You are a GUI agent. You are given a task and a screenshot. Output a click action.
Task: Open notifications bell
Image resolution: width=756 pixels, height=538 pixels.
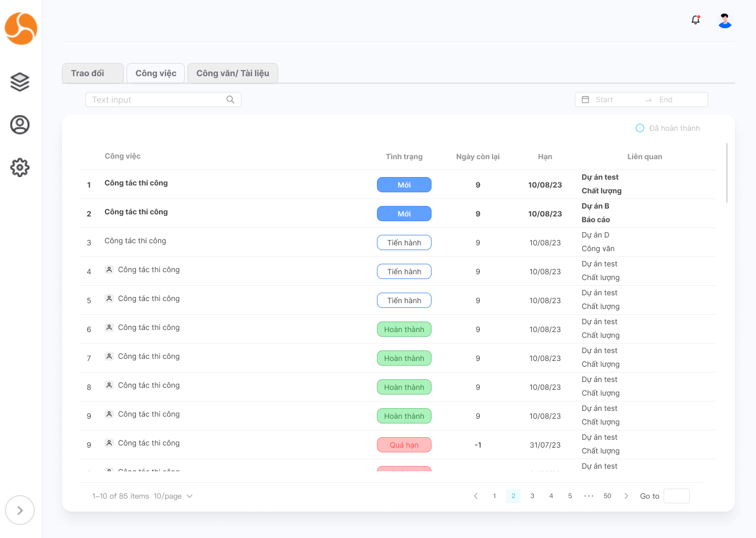(696, 20)
